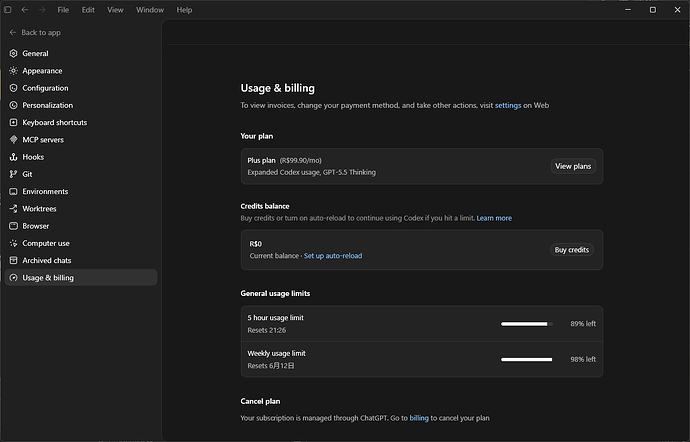
Task: Open Hooks settings label
Action: (33, 157)
